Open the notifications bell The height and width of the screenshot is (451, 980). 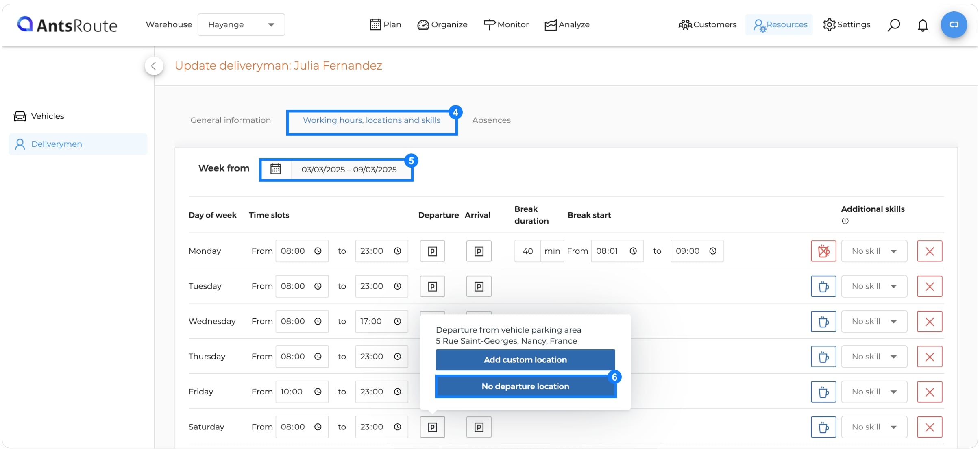tap(923, 25)
